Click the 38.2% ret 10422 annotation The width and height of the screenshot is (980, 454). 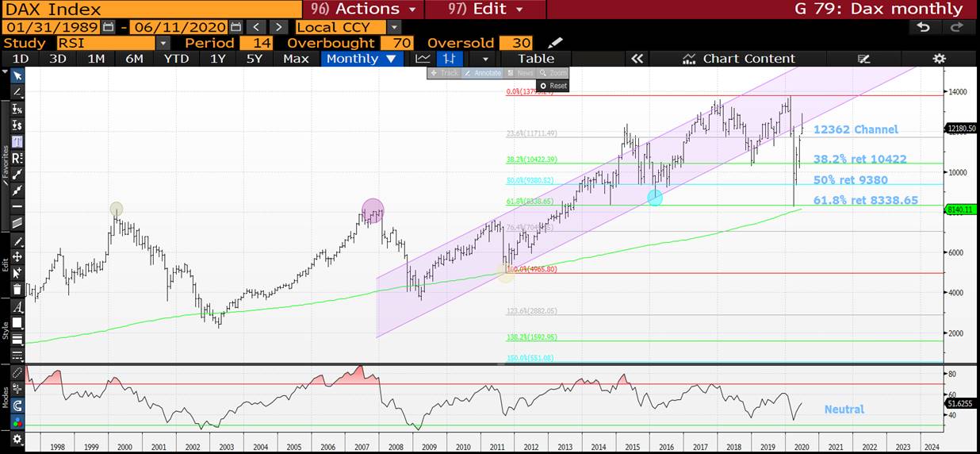point(859,159)
